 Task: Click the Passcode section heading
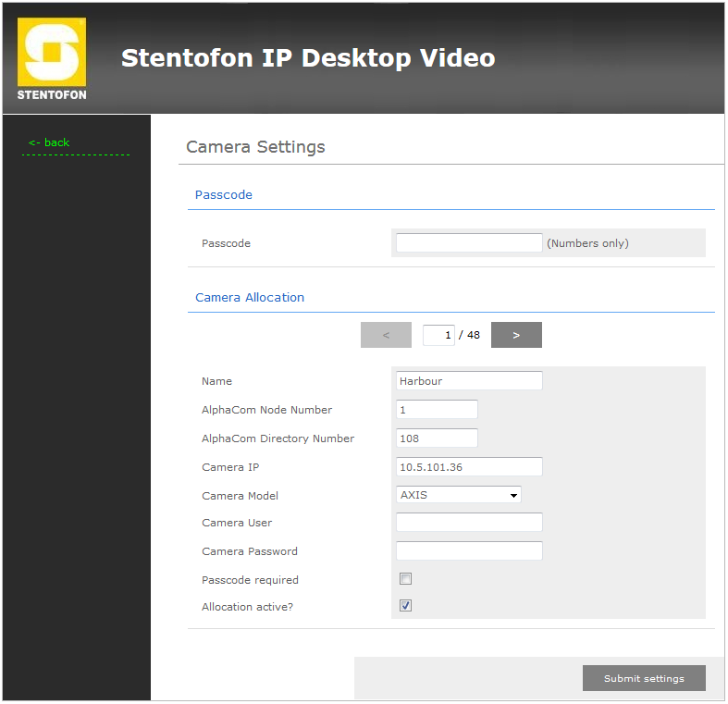(224, 195)
